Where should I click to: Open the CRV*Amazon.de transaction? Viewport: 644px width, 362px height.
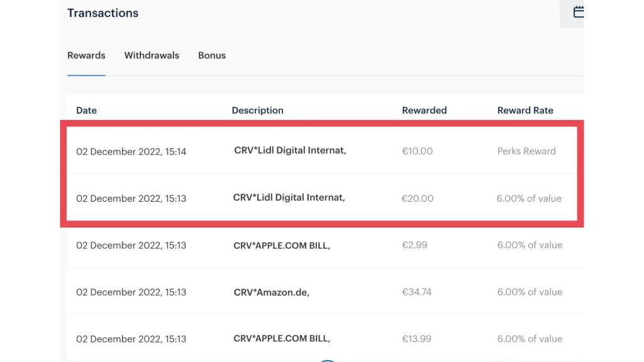tap(272, 292)
